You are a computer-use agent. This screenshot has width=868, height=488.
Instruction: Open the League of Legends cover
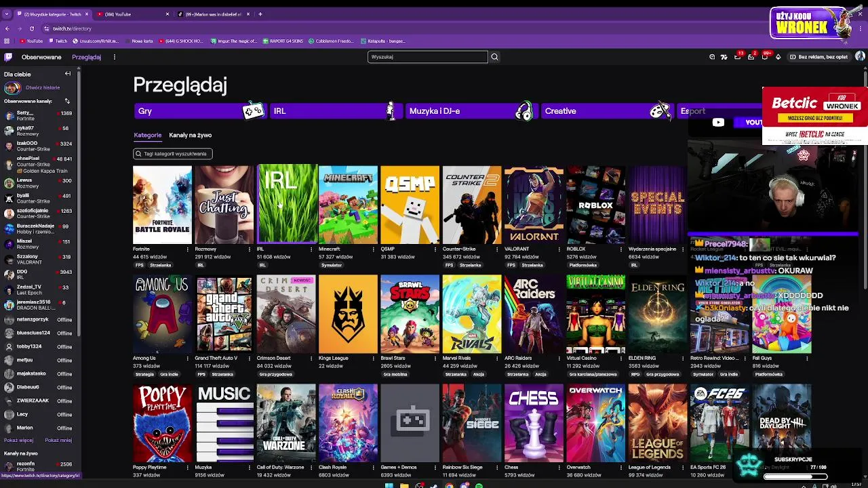point(657,423)
